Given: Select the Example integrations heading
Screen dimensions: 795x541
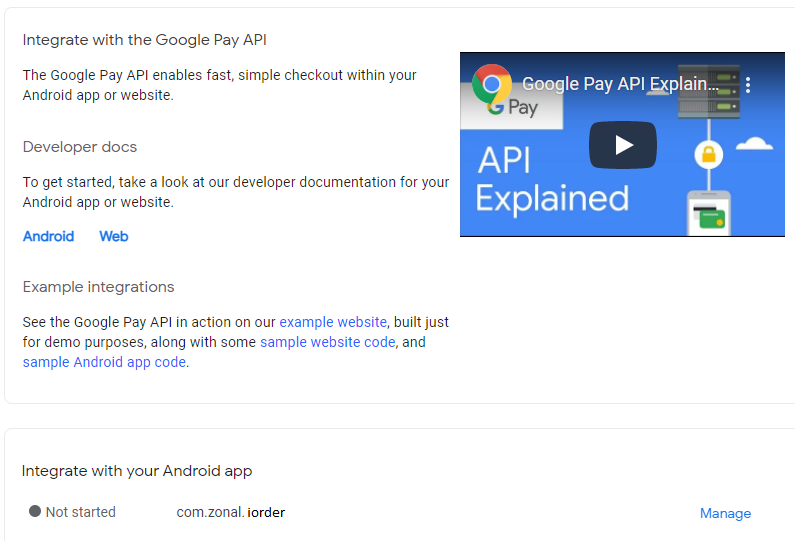Looking at the screenshot, I should [98, 287].
